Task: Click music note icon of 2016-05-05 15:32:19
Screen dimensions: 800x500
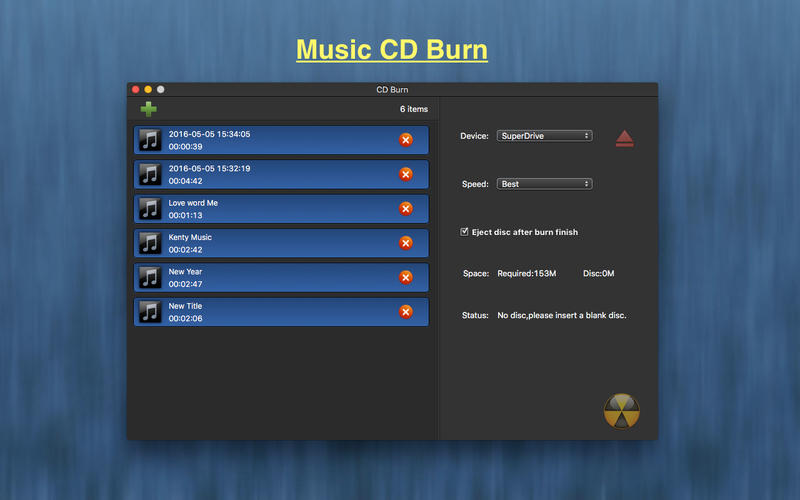Action: (150, 174)
